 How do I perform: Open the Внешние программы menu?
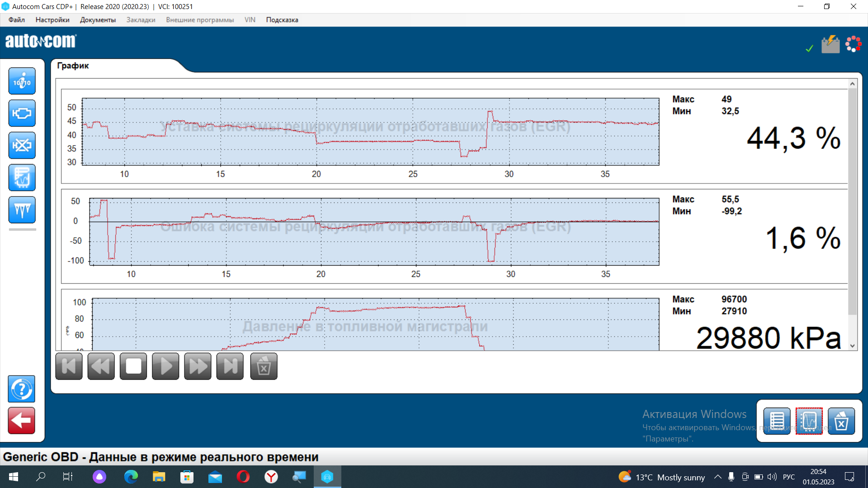point(200,20)
